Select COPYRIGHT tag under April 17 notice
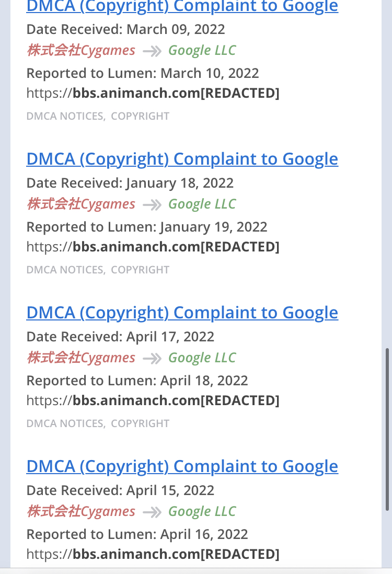The height and width of the screenshot is (574, 392). tap(140, 423)
